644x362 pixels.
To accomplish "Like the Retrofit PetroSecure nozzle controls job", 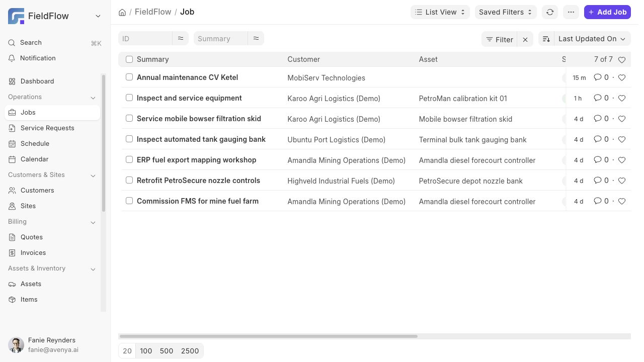I will pos(622,180).
